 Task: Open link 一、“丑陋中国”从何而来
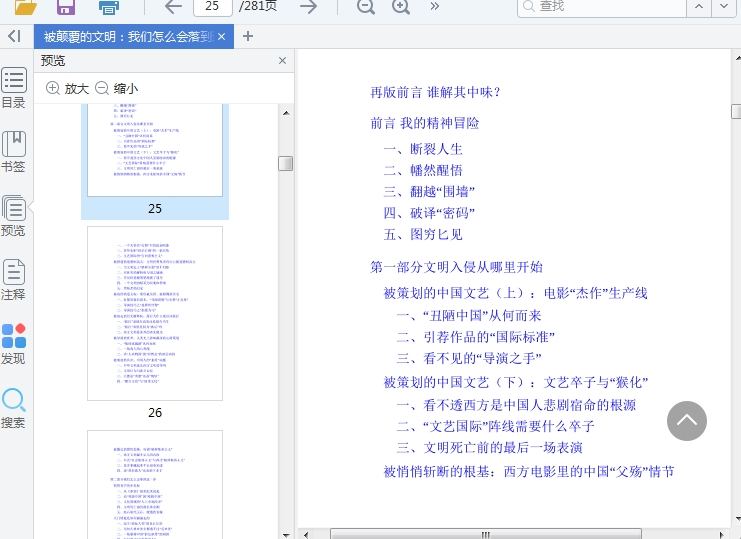coord(469,316)
